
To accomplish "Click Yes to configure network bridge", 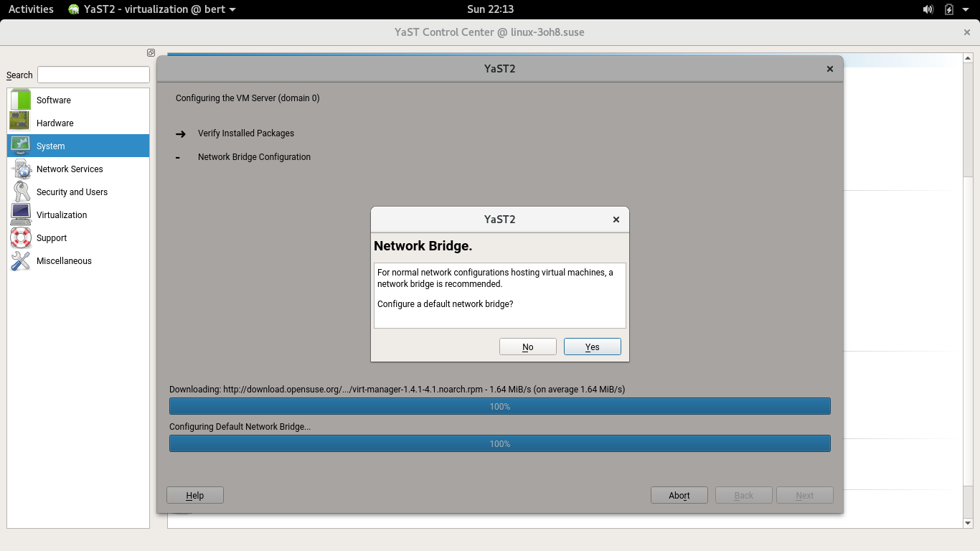I will (593, 347).
